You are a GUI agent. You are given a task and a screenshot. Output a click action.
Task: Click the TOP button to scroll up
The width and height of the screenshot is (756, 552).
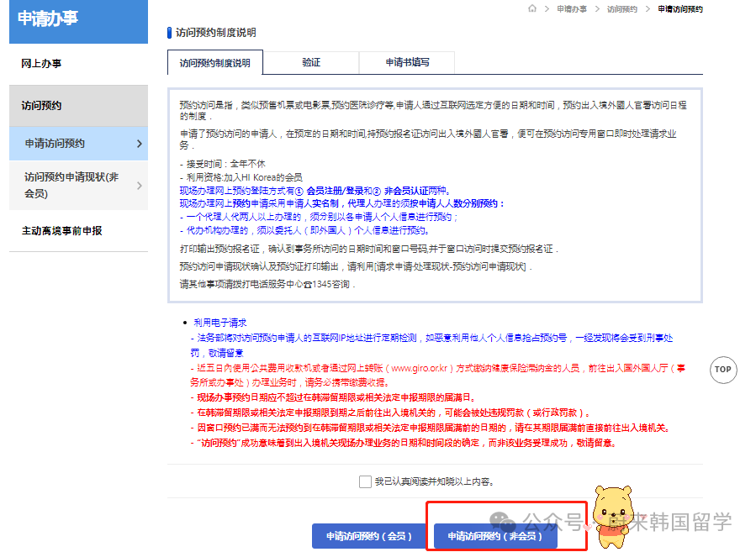(x=723, y=370)
